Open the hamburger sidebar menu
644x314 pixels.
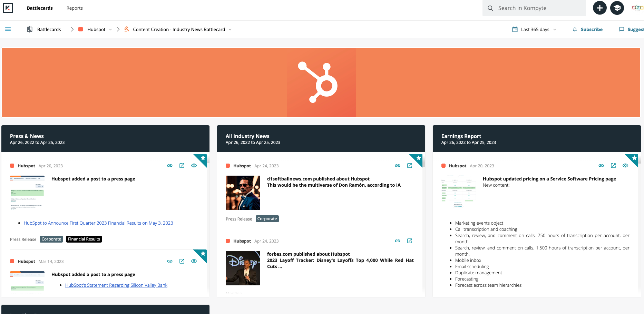coord(8,29)
